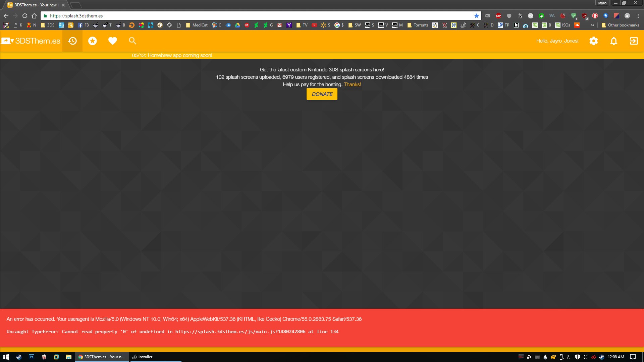
Task: Click the Jayro profile button in the title bar
Action: (x=602, y=3)
